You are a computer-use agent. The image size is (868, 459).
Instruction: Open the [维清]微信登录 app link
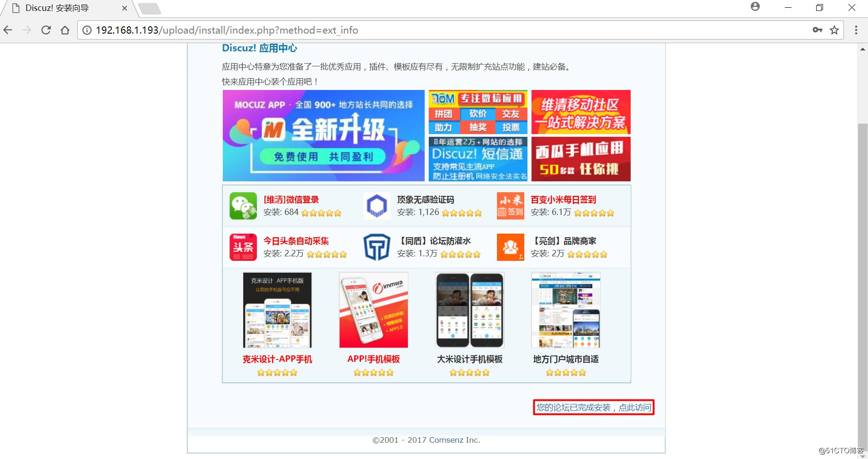point(291,200)
